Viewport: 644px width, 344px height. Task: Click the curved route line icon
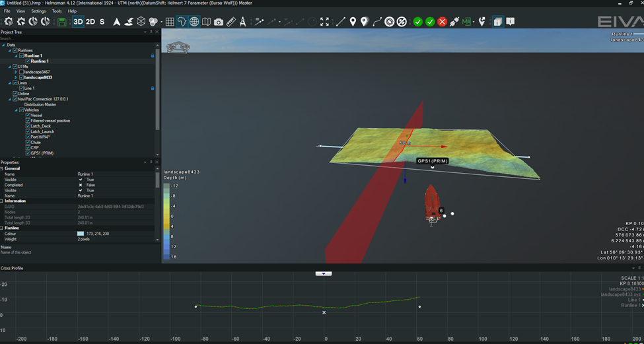coord(377,22)
